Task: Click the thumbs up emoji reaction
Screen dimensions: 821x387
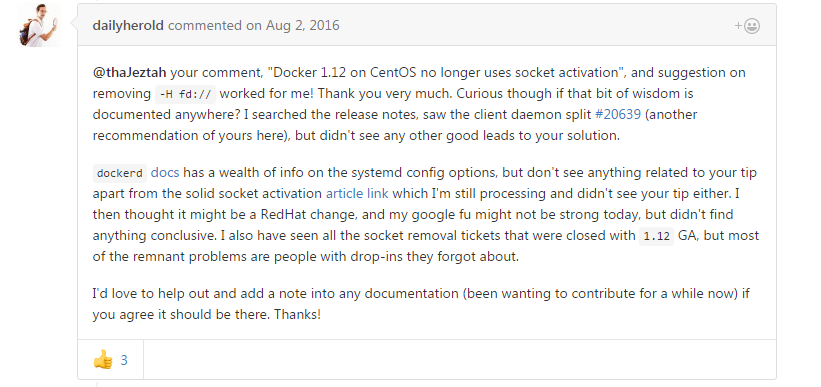Action: click(x=103, y=360)
